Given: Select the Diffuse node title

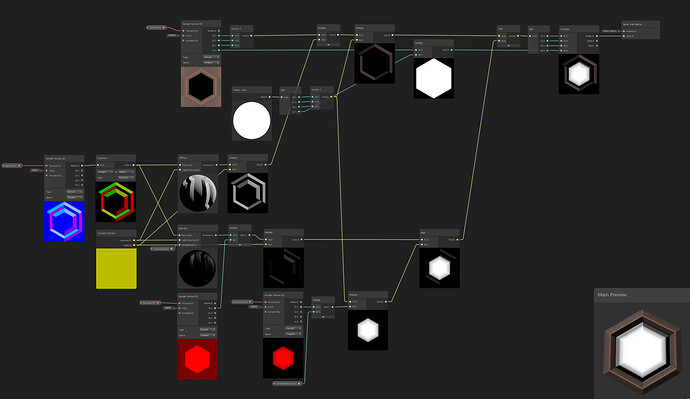Looking at the screenshot, I should coord(183,157).
